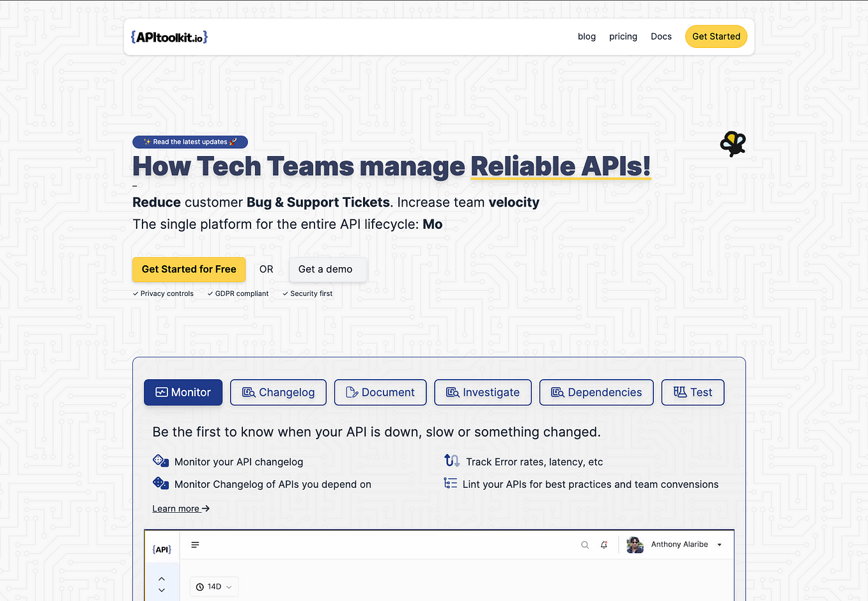Click the hamburger menu in the dashboard preview
Image resolution: width=868 pixels, height=601 pixels.
point(195,545)
